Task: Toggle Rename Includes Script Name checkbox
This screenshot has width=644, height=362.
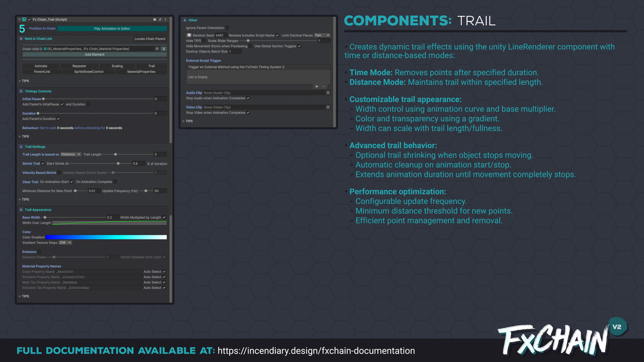Action: point(277,35)
